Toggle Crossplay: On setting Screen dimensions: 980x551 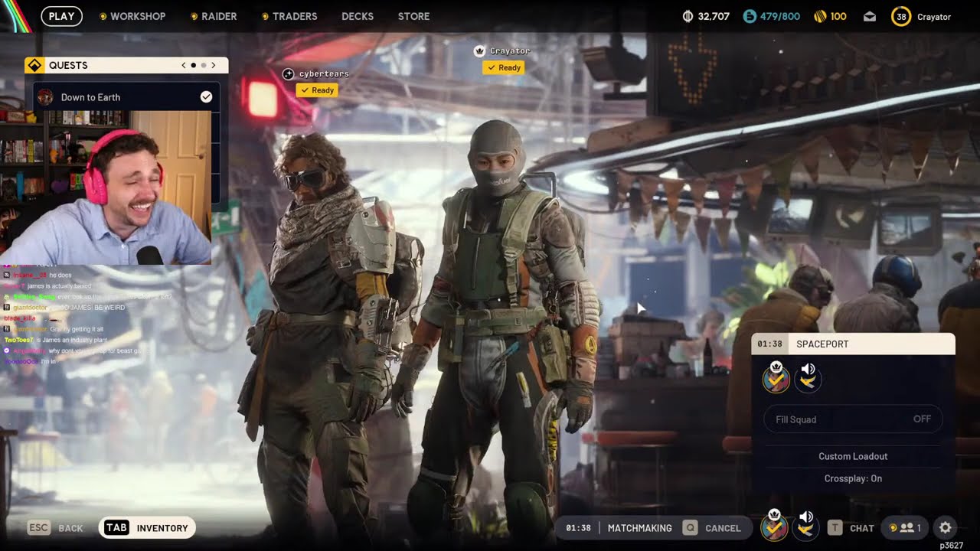click(x=853, y=478)
